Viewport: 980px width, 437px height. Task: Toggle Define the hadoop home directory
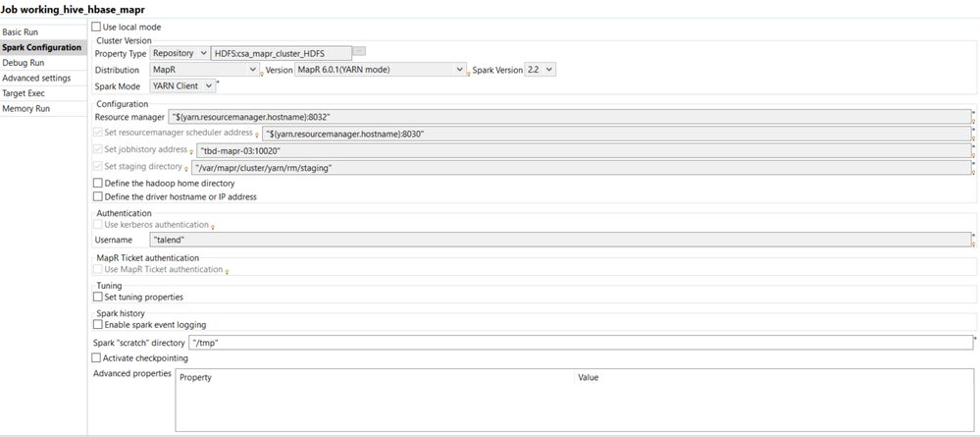[97, 184]
